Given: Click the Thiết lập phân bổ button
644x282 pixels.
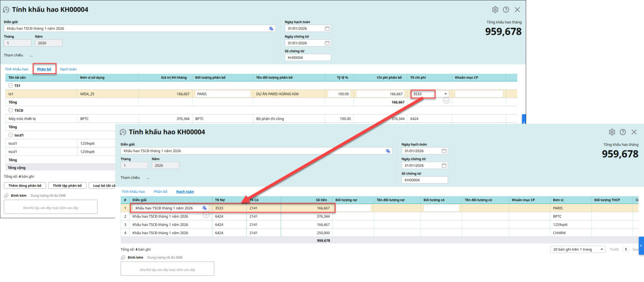Looking at the screenshot, I should [67, 185].
